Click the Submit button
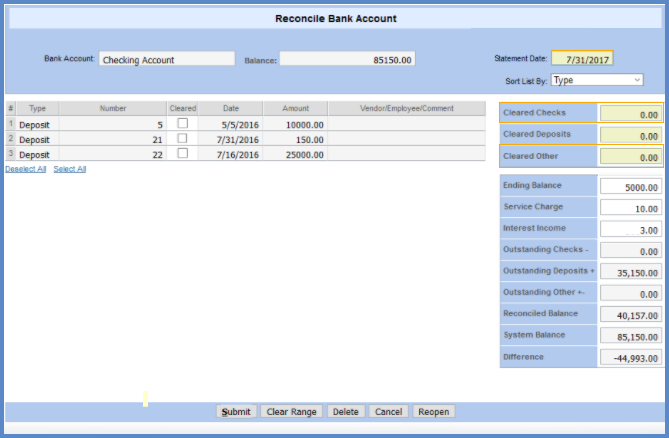Viewport: 669px width, 438px height. [236, 412]
